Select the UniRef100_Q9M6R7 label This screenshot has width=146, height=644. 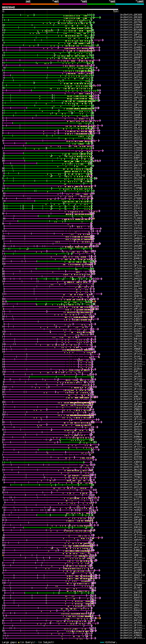pos(131,88)
